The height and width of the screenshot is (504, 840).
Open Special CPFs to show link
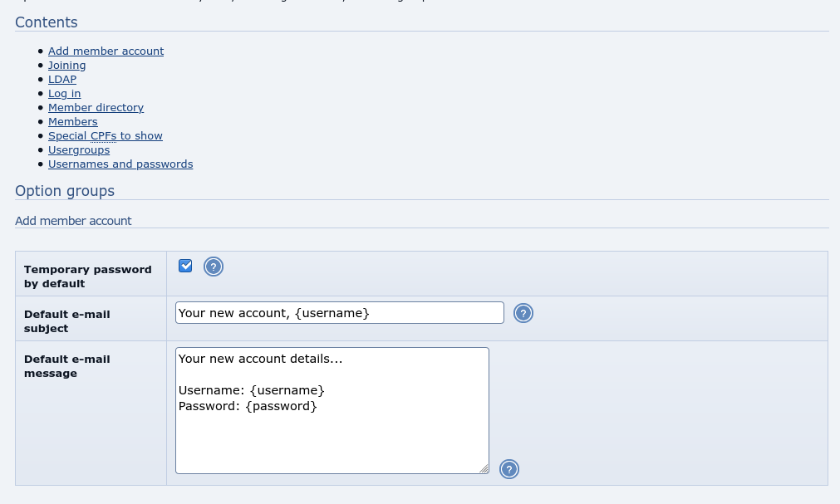point(105,135)
